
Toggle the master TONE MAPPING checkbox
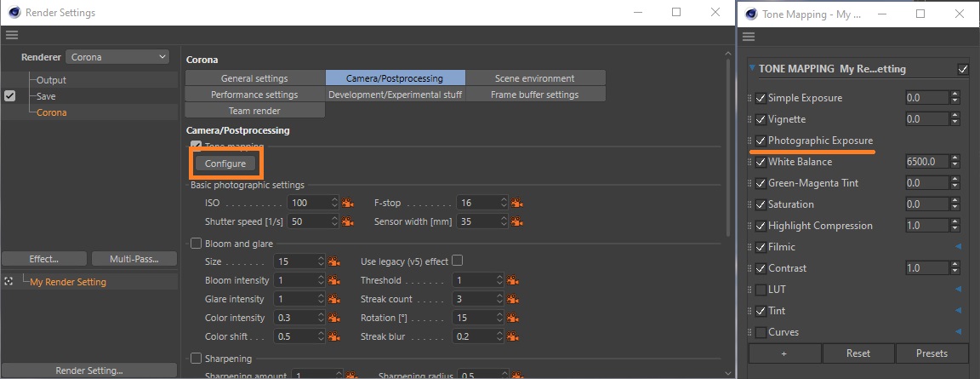coord(962,70)
